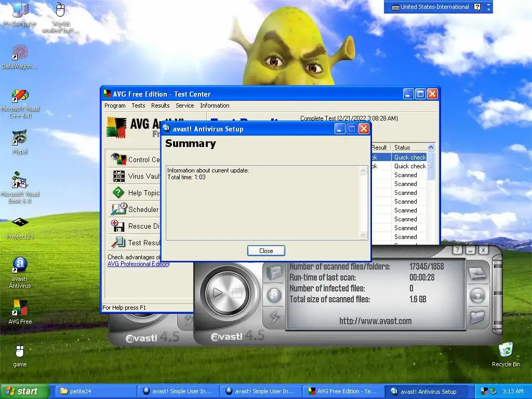Switch to AVG Free Edition taskbar button

(344, 391)
